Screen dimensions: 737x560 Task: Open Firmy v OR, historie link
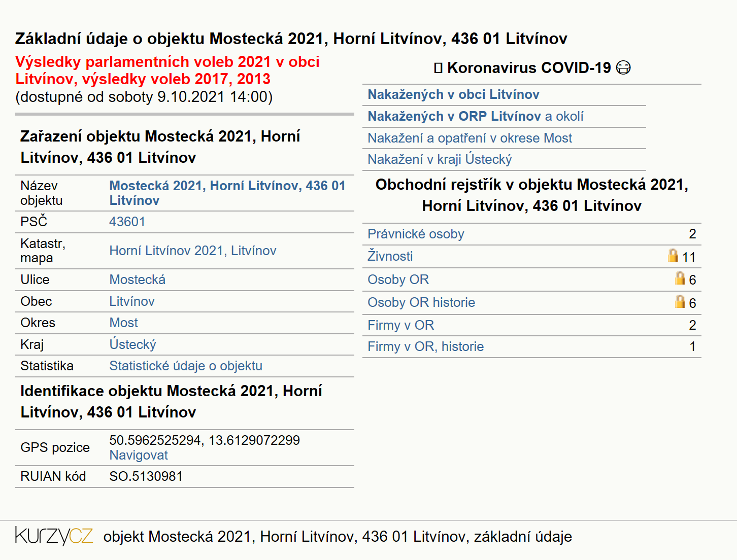pyautogui.click(x=425, y=346)
